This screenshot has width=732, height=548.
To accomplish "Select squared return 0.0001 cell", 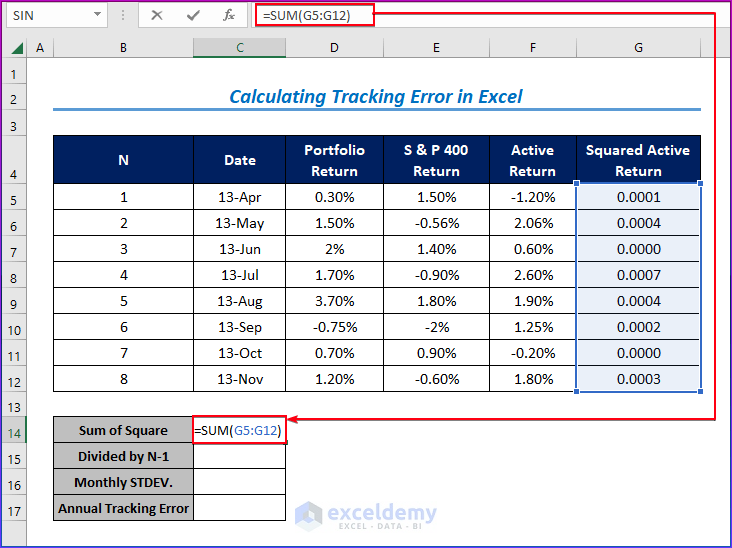I will [x=638, y=197].
